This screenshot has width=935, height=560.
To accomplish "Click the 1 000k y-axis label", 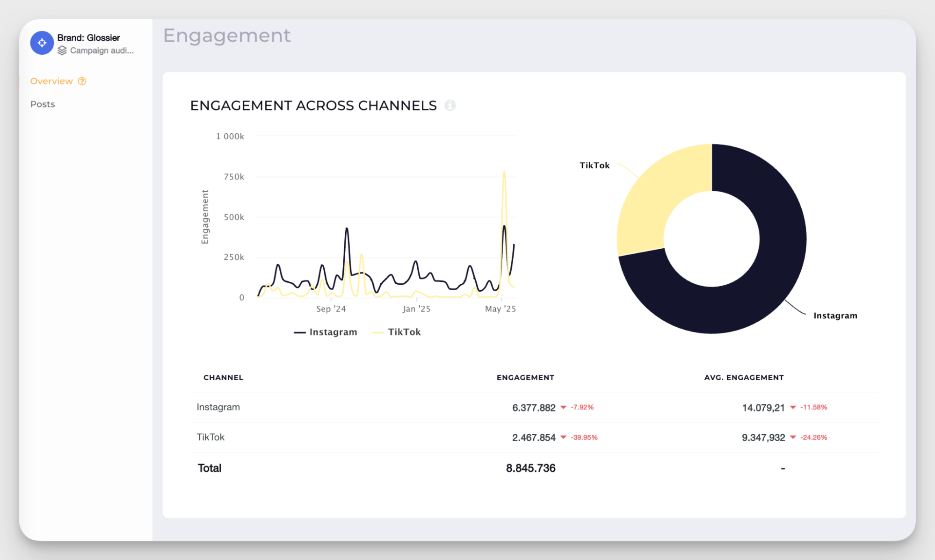I will [230, 136].
